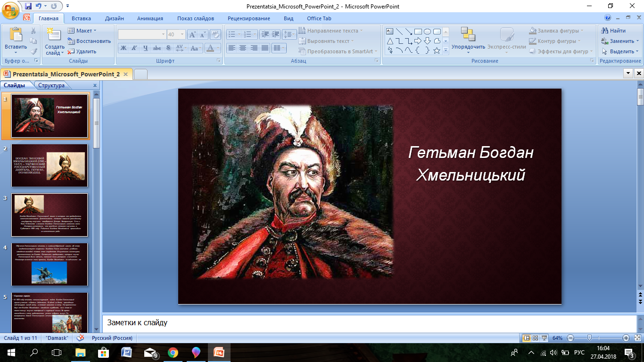Click the zoom out minus button
The height and width of the screenshot is (362, 644).
pyautogui.click(x=570, y=338)
